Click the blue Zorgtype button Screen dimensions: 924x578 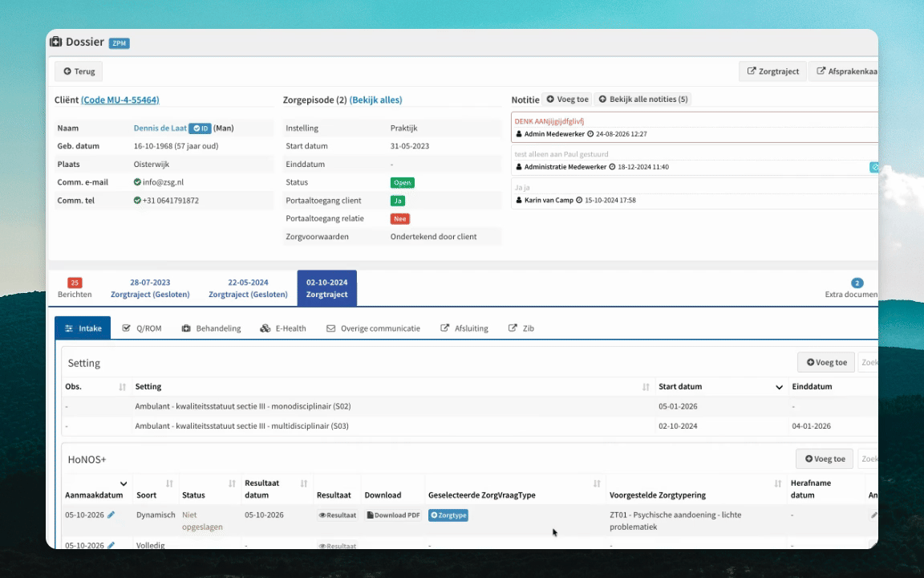(x=448, y=515)
